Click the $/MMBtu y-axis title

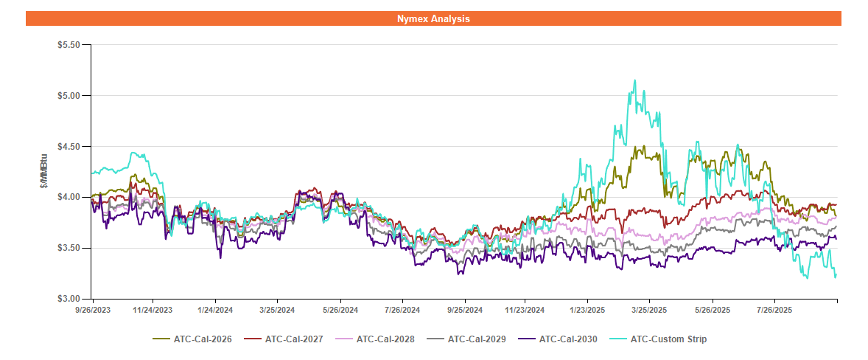pyautogui.click(x=46, y=171)
